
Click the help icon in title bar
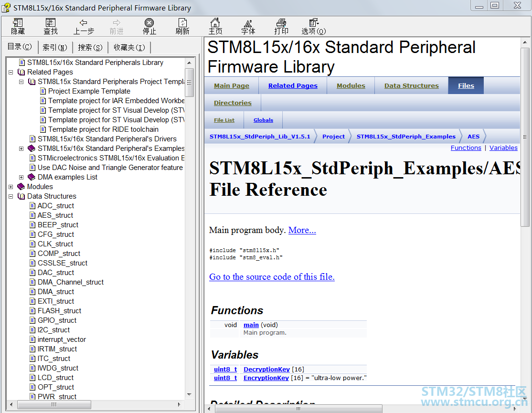6,8
